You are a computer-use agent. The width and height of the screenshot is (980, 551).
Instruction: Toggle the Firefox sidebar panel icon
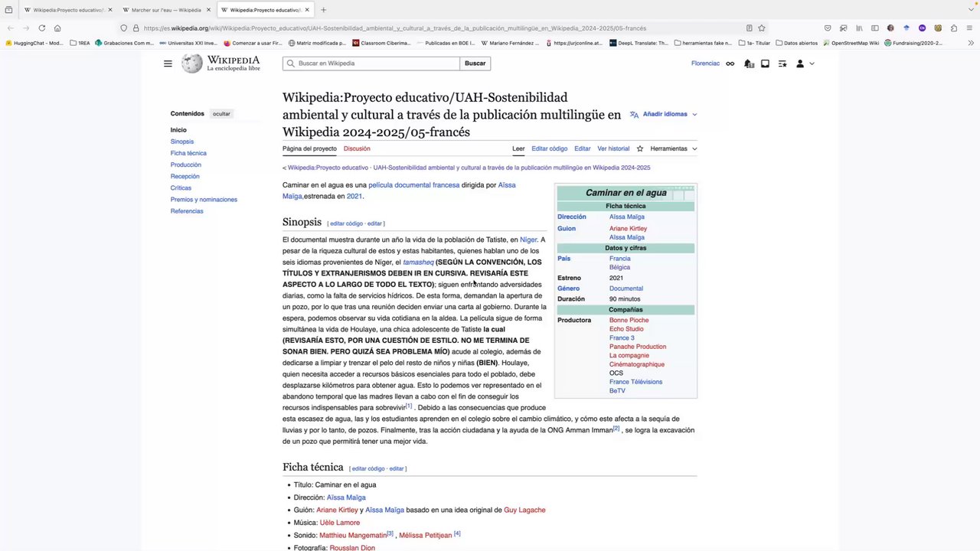coord(875,28)
